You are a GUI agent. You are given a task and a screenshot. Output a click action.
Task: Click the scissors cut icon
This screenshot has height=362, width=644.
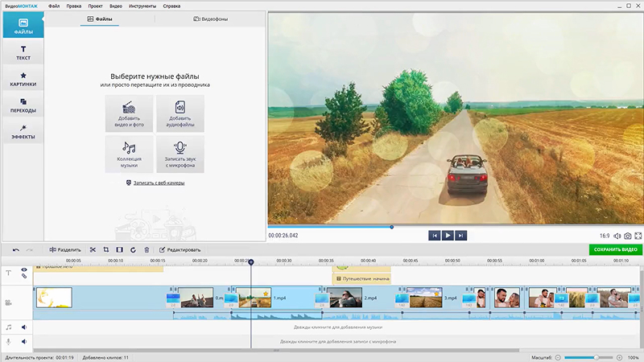coord(93,249)
